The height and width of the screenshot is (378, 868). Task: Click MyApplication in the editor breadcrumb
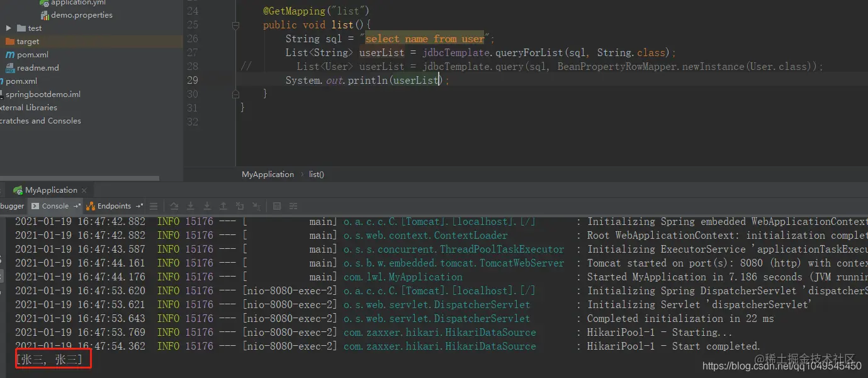pyautogui.click(x=268, y=175)
